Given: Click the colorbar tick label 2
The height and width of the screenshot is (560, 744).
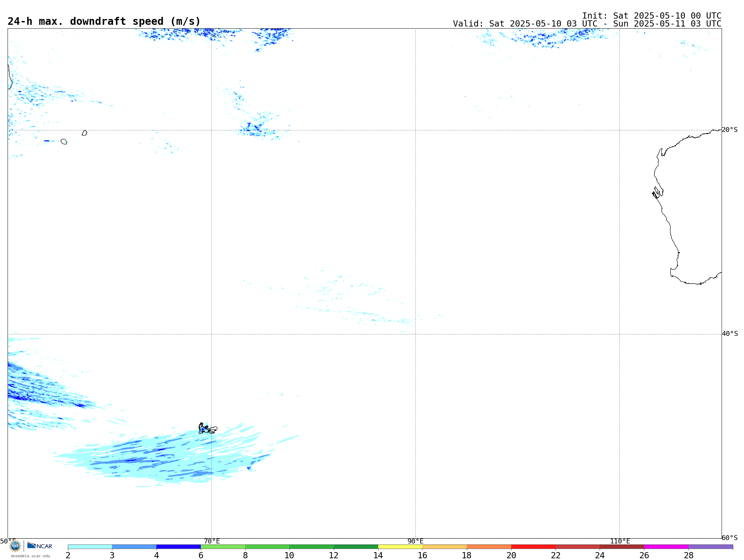Looking at the screenshot, I should (x=68, y=556).
